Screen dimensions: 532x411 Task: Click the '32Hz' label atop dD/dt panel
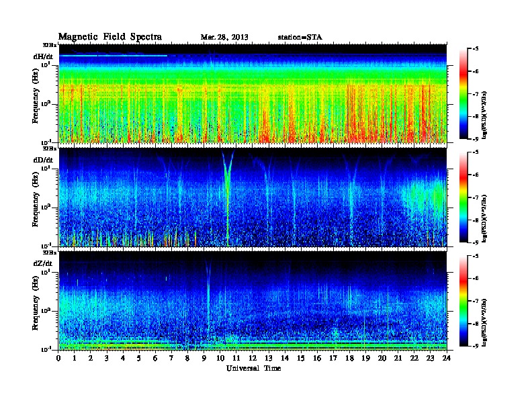pyautogui.click(x=49, y=148)
